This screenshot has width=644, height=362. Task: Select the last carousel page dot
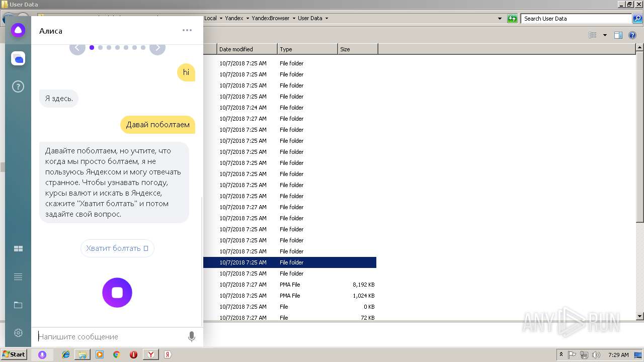pyautogui.click(x=143, y=48)
